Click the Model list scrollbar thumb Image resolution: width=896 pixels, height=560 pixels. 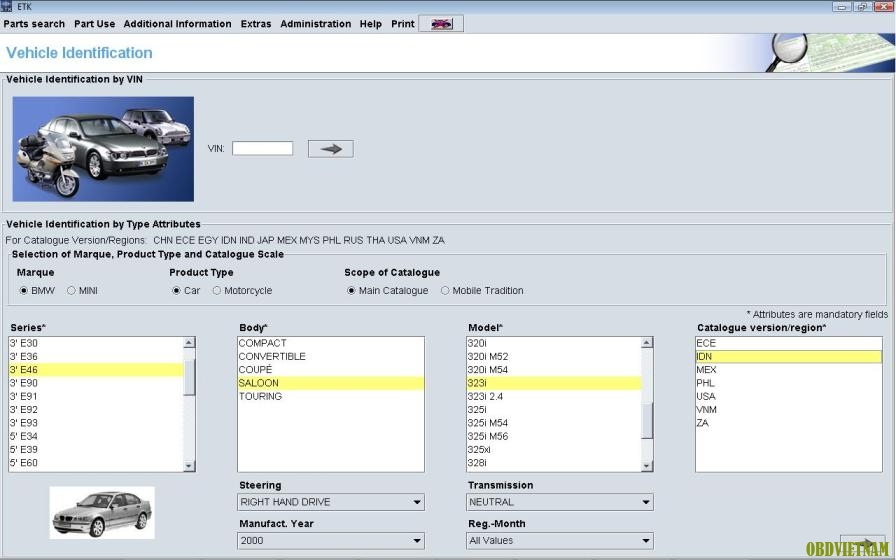647,421
